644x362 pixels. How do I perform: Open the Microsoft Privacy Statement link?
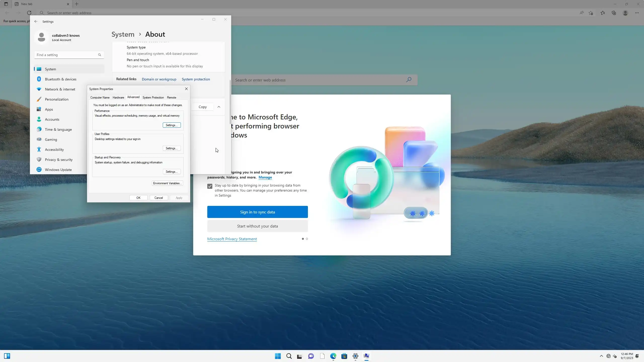click(x=232, y=239)
